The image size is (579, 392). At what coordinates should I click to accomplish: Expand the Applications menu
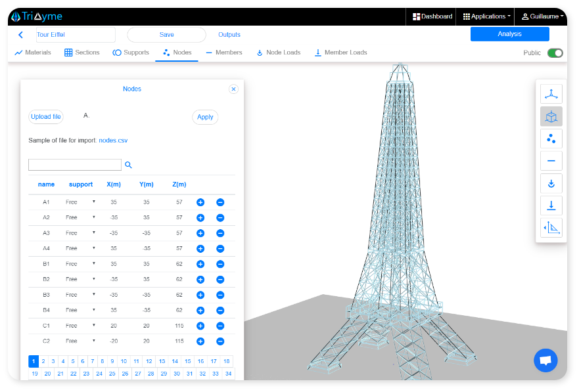click(x=486, y=16)
